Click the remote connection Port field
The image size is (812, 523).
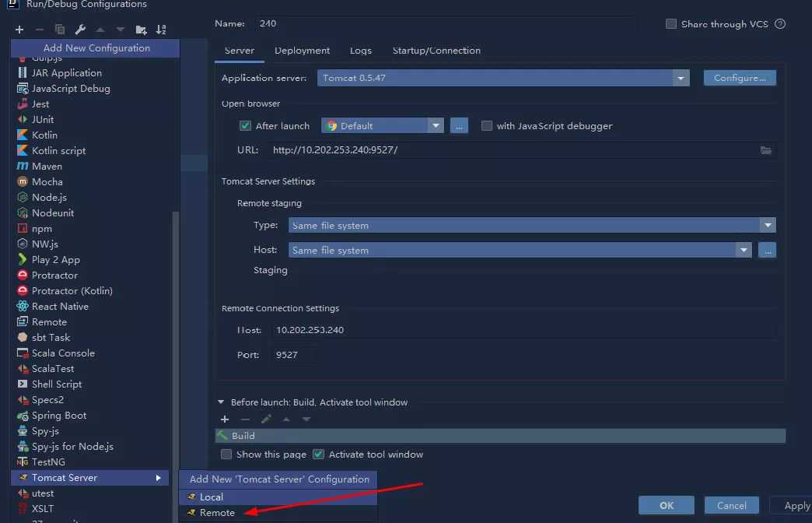(296, 355)
